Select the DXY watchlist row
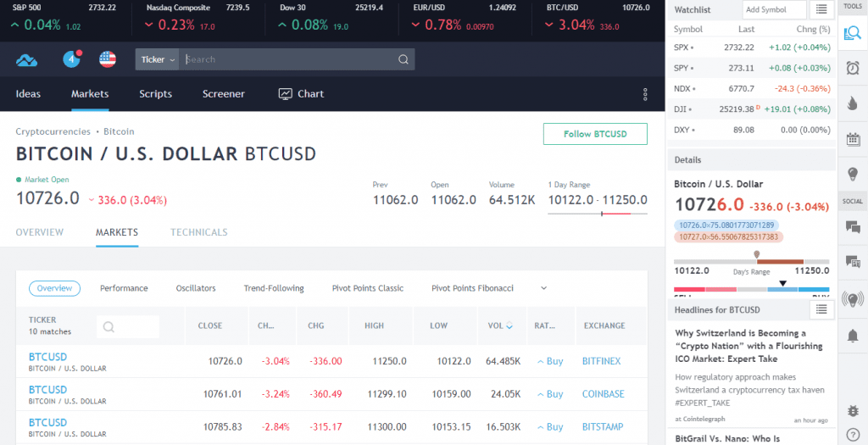Viewport: 868px width, 445px height. tap(752, 130)
